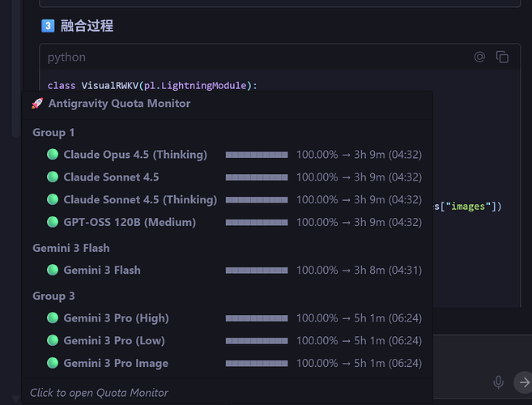Click the Group 1 header
This screenshot has height=405, width=532.
pos(53,132)
